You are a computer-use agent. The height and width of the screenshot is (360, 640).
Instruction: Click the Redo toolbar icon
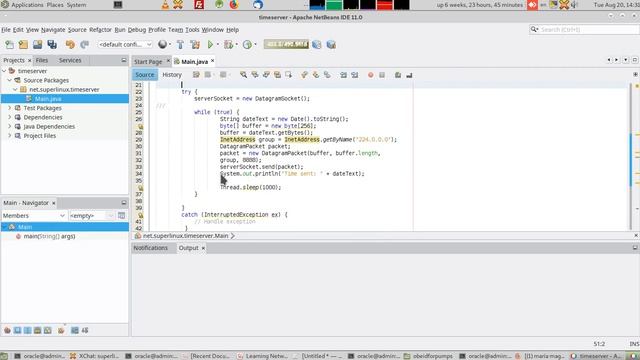[84, 44]
